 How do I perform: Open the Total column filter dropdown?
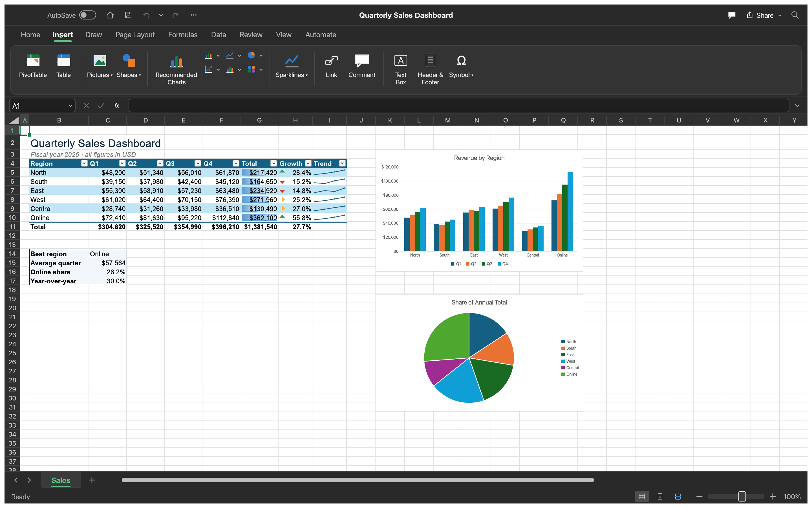point(274,163)
